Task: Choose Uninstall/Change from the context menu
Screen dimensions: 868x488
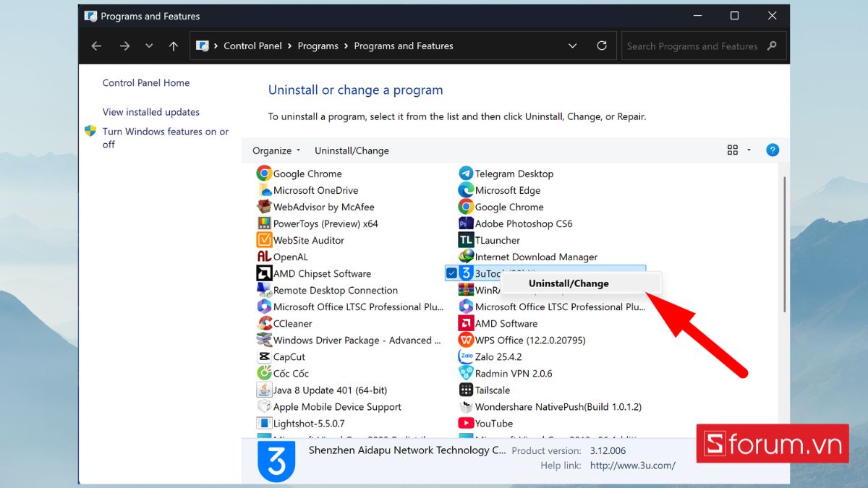Action: pos(582,283)
